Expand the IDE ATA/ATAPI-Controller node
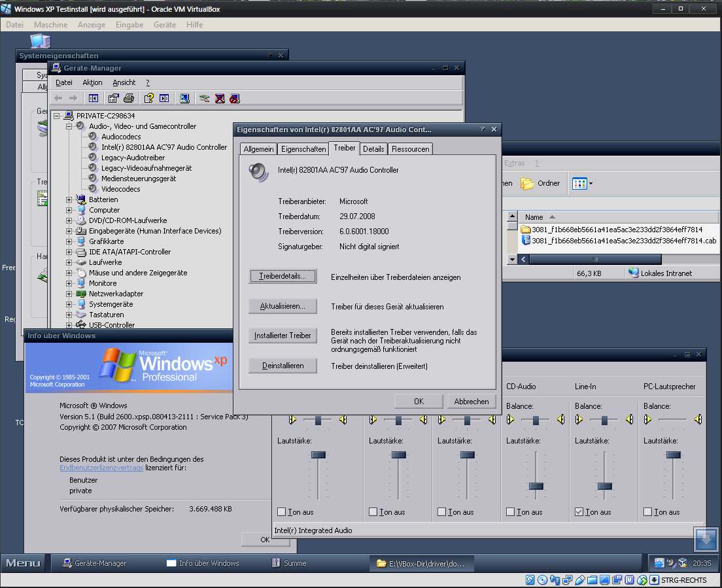This screenshot has width=722, height=588. click(x=69, y=252)
